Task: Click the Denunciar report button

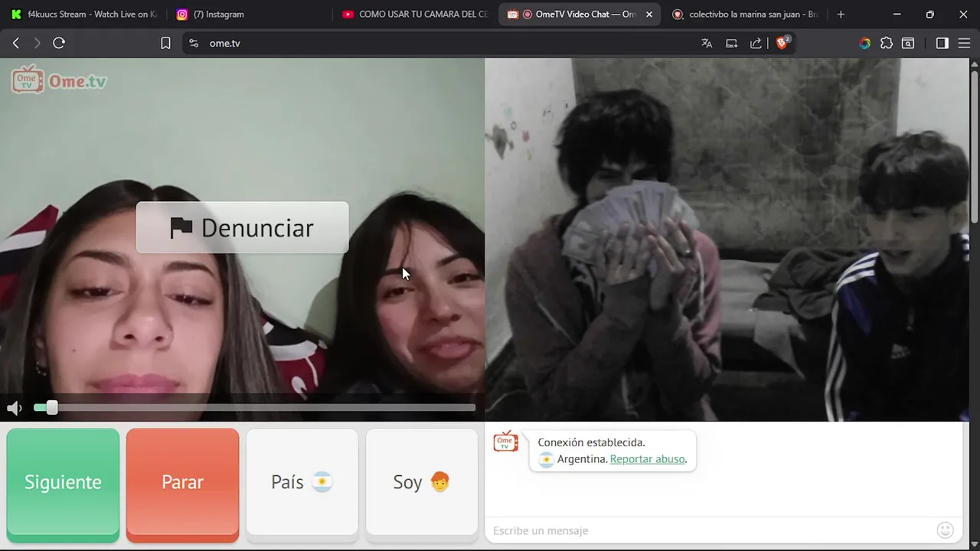Action: tap(242, 227)
